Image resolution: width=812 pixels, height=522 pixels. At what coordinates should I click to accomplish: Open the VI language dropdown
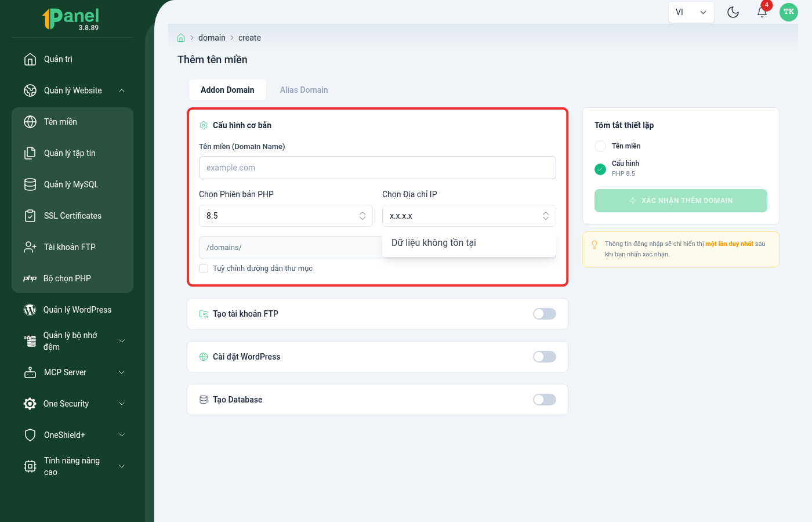coord(691,12)
